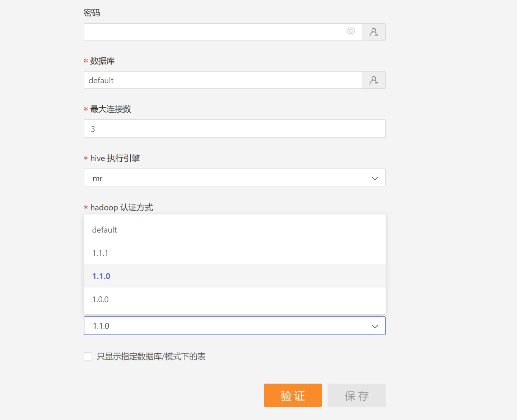This screenshot has height=420, width=517.
Task: Click the user icon beside password field
Action: pyautogui.click(x=374, y=32)
